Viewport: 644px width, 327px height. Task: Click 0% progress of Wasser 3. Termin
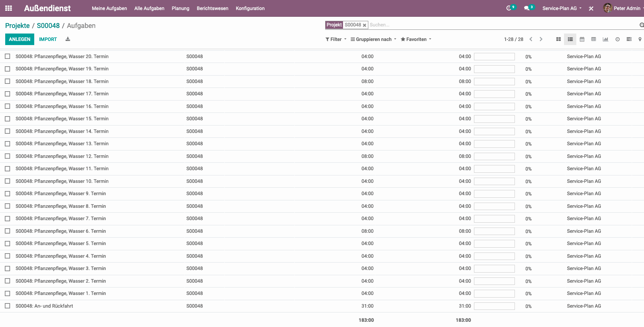coord(528,269)
